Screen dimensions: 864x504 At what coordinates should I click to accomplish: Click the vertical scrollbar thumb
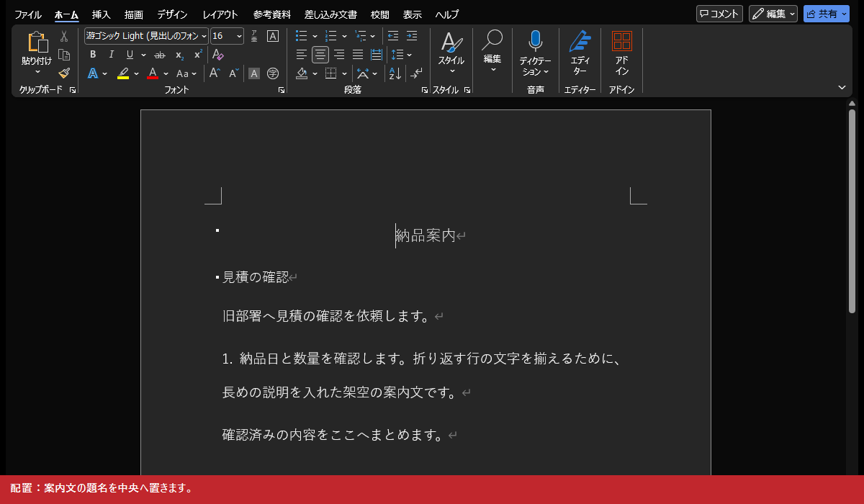852,212
